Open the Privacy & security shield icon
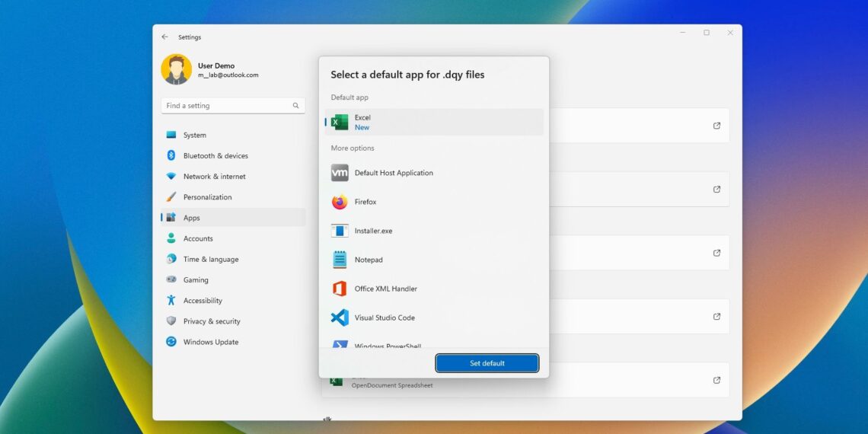 tap(171, 321)
